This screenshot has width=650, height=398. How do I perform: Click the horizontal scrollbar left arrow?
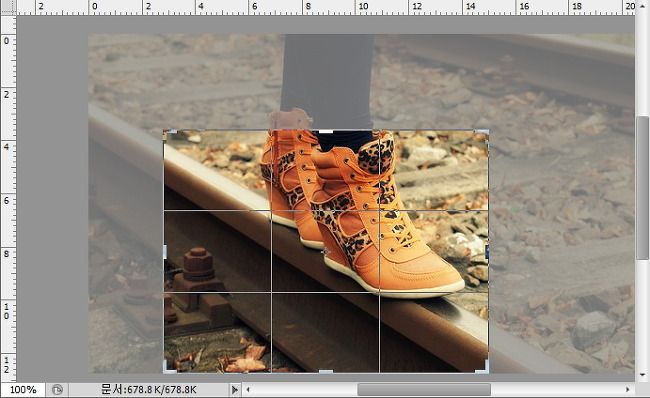[x=248, y=390]
